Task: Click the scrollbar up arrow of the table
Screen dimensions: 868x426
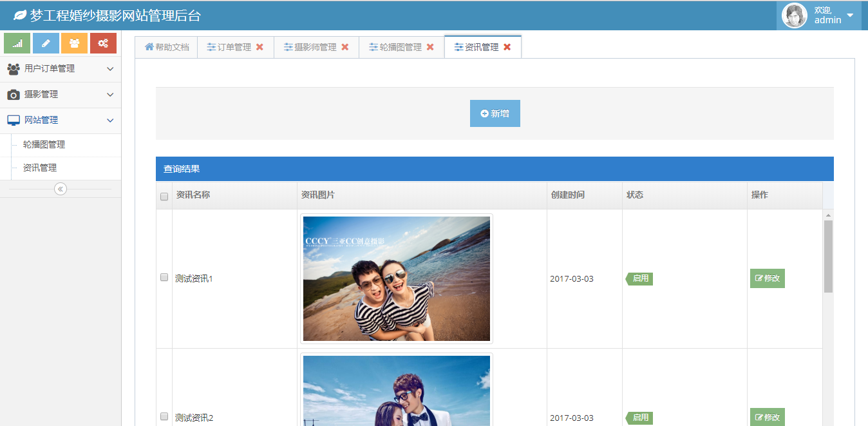Action: (x=829, y=215)
